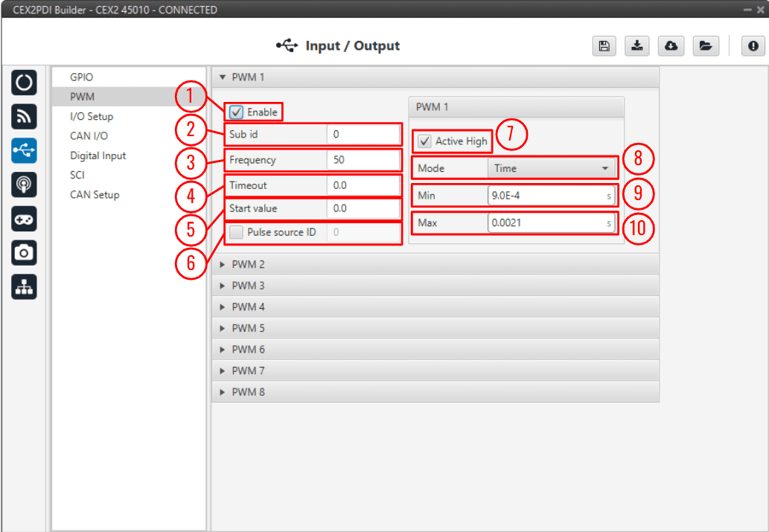Click the exclamation alert toolbar icon
The width and height of the screenshot is (769, 532).
click(x=753, y=46)
